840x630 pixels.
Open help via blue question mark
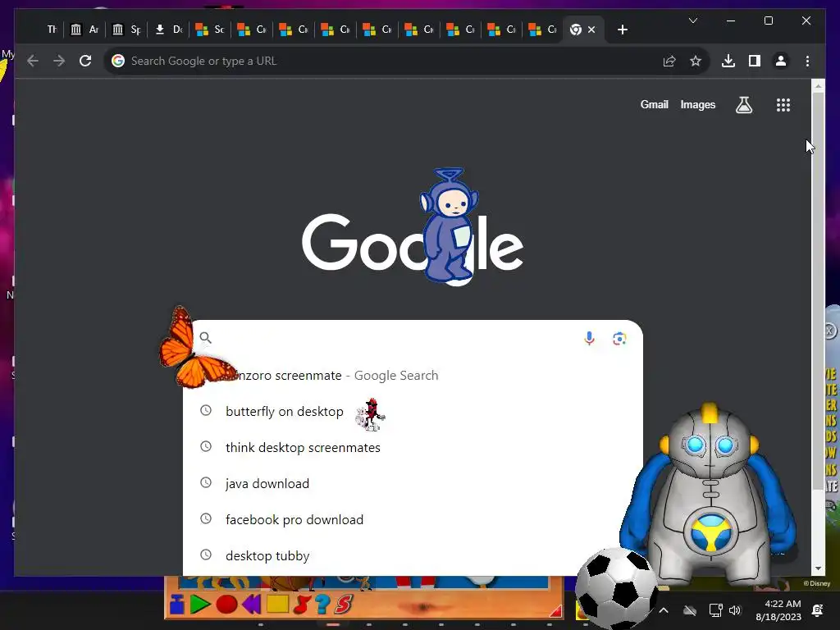click(x=322, y=605)
